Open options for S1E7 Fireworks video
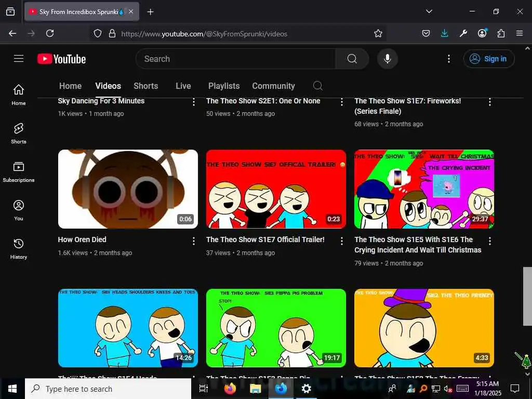The image size is (532, 399). click(x=489, y=101)
